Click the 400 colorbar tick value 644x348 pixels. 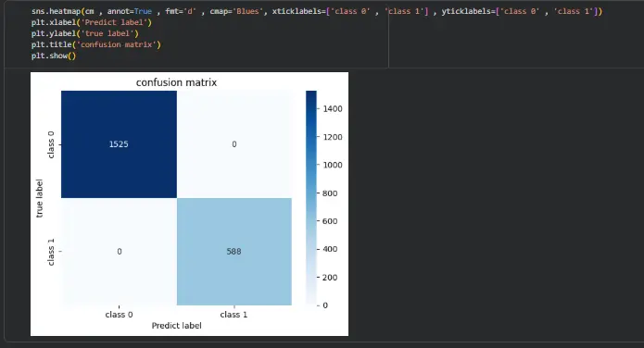pyautogui.click(x=330, y=249)
